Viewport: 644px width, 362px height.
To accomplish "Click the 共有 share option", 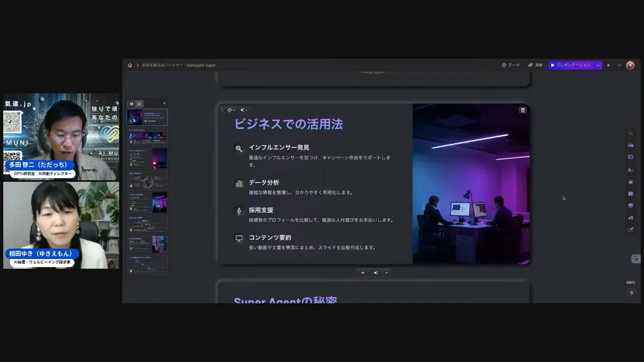I will coord(536,65).
